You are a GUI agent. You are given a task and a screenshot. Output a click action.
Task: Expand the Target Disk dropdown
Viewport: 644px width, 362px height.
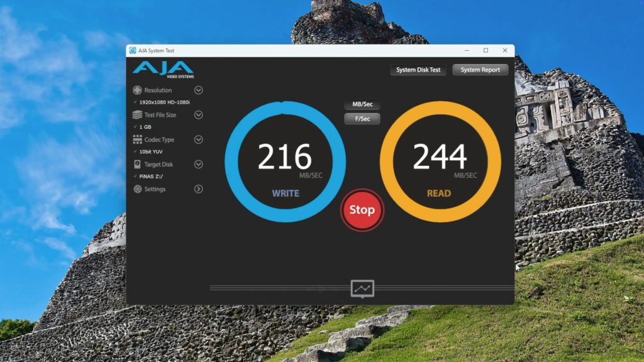pyautogui.click(x=198, y=164)
